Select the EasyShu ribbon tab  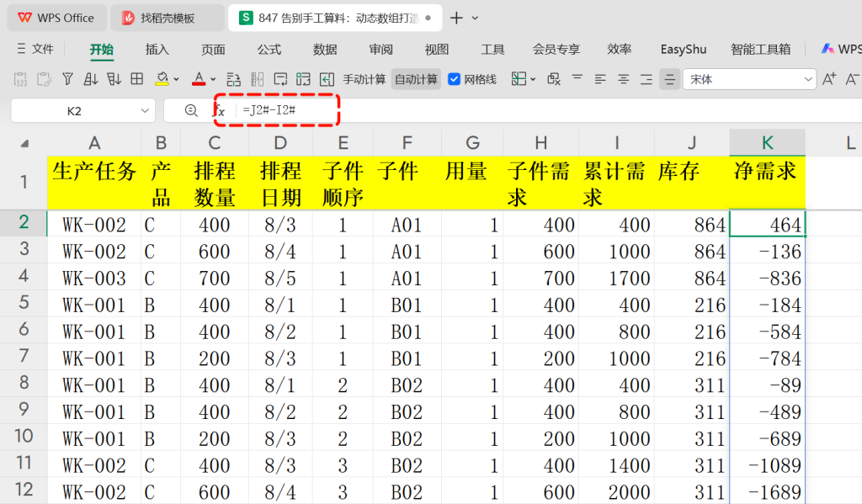684,50
